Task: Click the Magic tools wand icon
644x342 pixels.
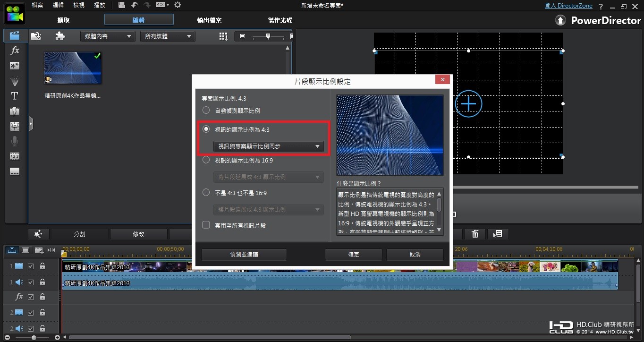Action: tap(38, 234)
